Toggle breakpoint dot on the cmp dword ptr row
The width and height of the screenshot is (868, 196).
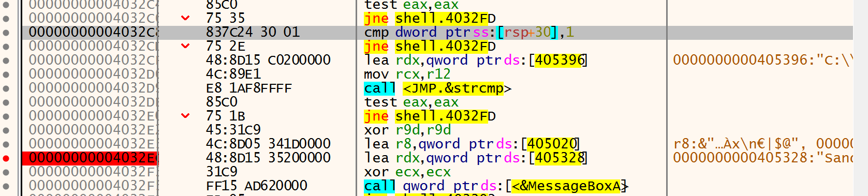point(6,33)
